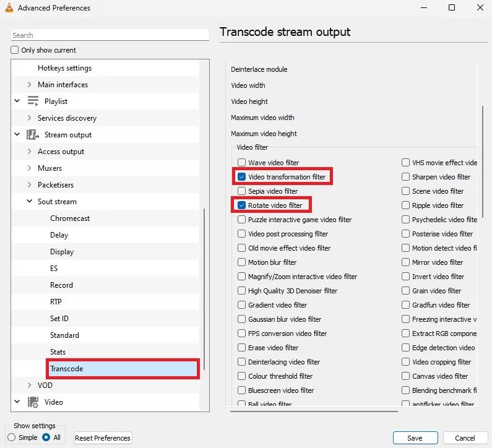Uncheck Rotate video filter
This screenshot has height=448, width=492.
(241, 205)
